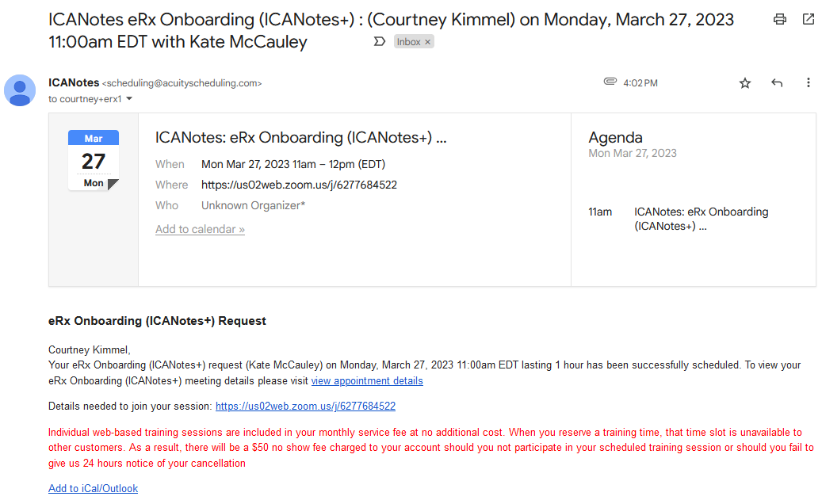Viewport: 822px width, 504px height.
Task: Select the 11am agenda entry
Action: pyautogui.click(x=701, y=219)
